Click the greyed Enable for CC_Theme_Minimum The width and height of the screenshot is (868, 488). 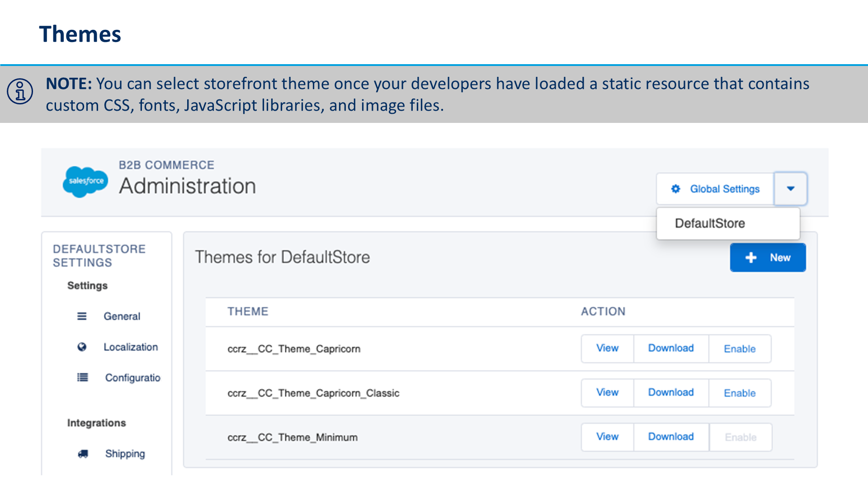click(x=741, y=437)
